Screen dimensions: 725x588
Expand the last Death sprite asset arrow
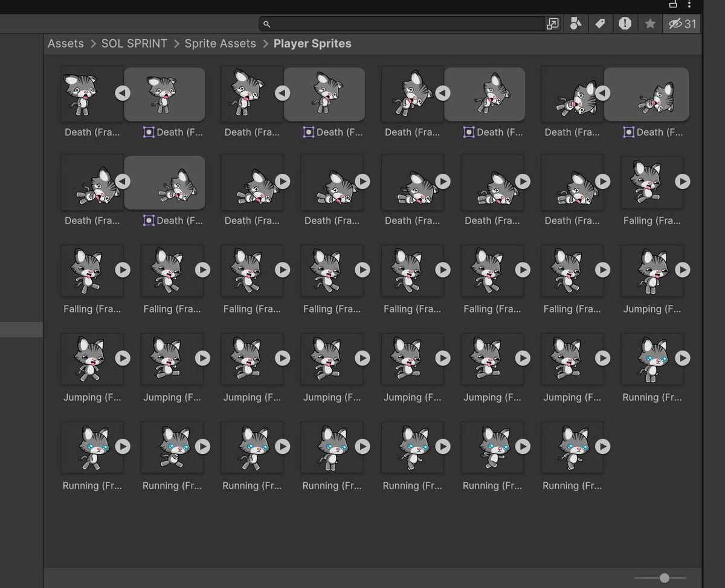pyautogui.click(x=602, y=181)
